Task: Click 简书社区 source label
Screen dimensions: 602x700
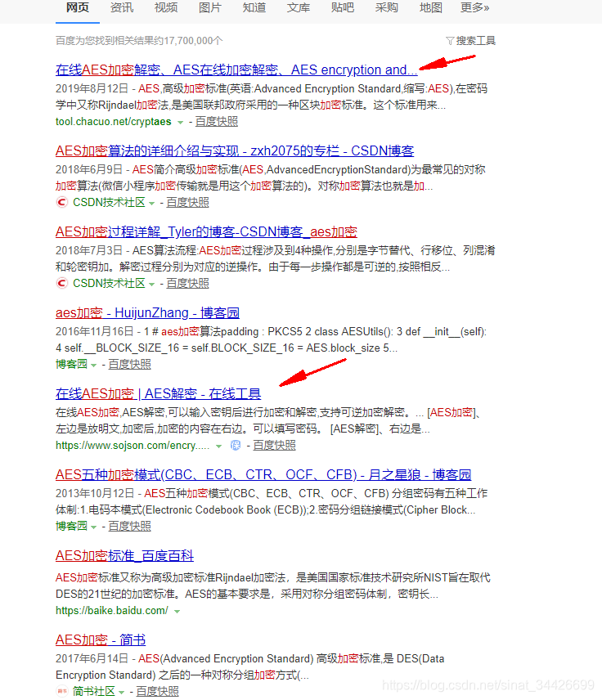Action: [x=94, y=691]
